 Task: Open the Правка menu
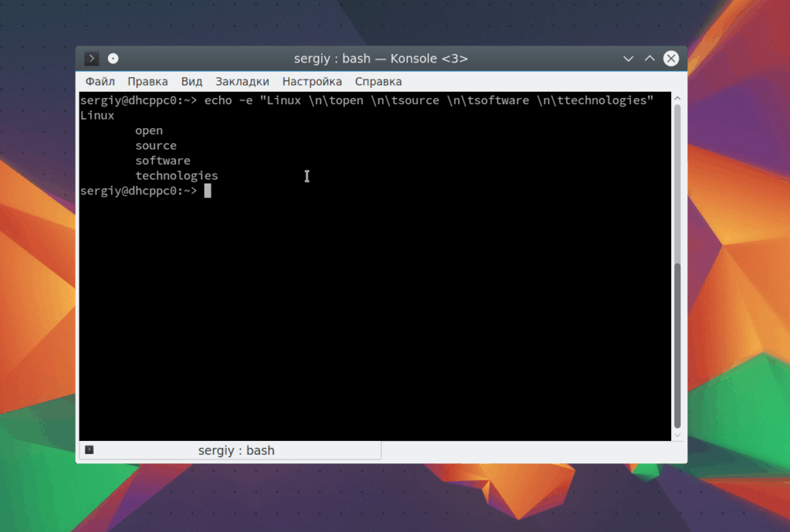pyautogui.click(x=147, y=82)
